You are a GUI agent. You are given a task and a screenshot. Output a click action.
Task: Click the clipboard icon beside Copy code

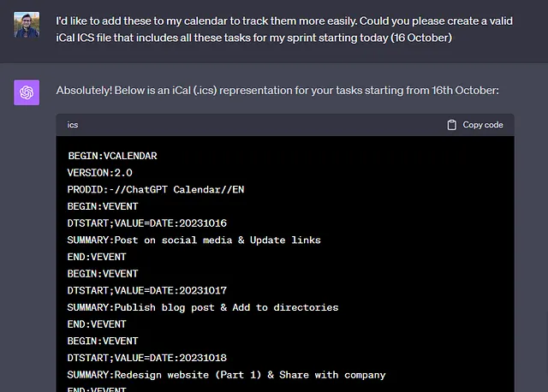click(x=451, y=125)
